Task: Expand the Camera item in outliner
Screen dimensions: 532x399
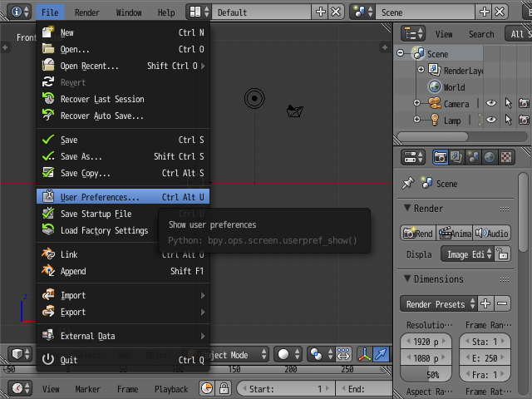Action: pyautogui.click(x=417, y=104)
